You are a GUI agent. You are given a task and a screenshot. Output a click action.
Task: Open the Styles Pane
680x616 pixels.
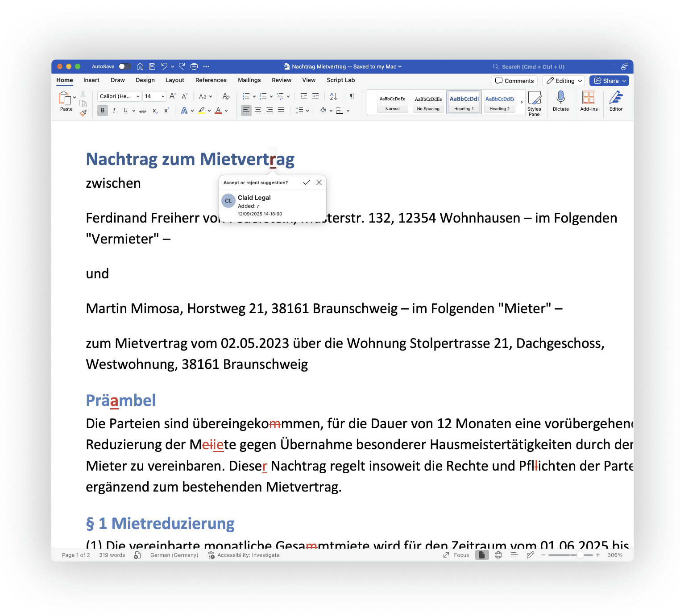coord(535,103)
